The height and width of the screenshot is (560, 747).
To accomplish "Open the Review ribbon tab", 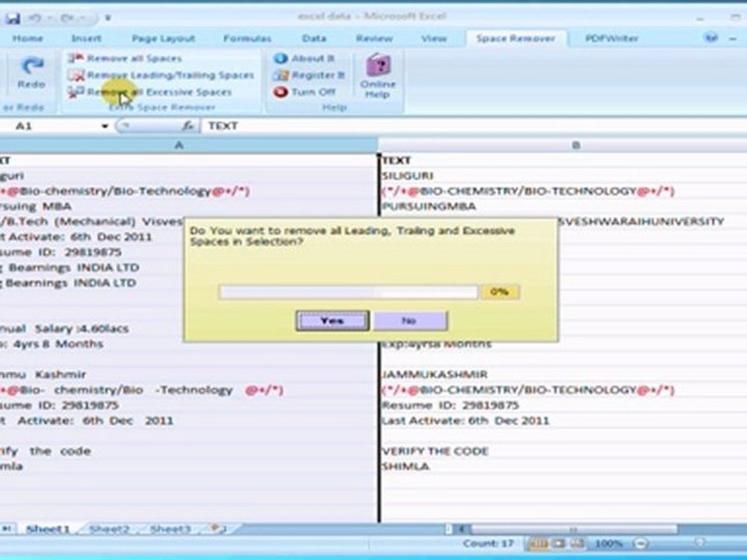I will [374, 38].
